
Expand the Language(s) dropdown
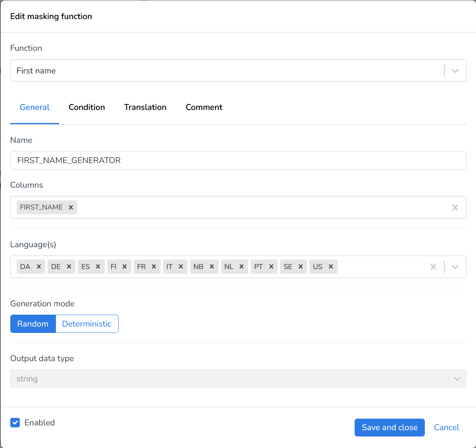point(455,266)
